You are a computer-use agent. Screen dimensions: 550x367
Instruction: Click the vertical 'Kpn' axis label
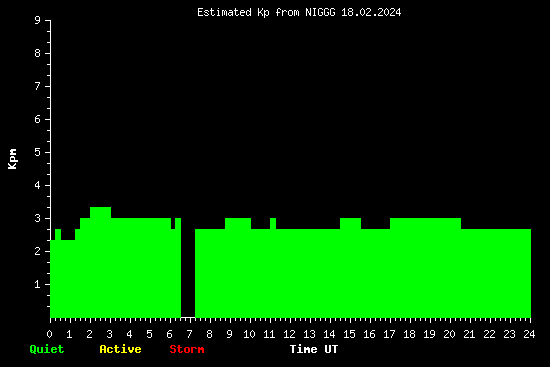(13, 159)
